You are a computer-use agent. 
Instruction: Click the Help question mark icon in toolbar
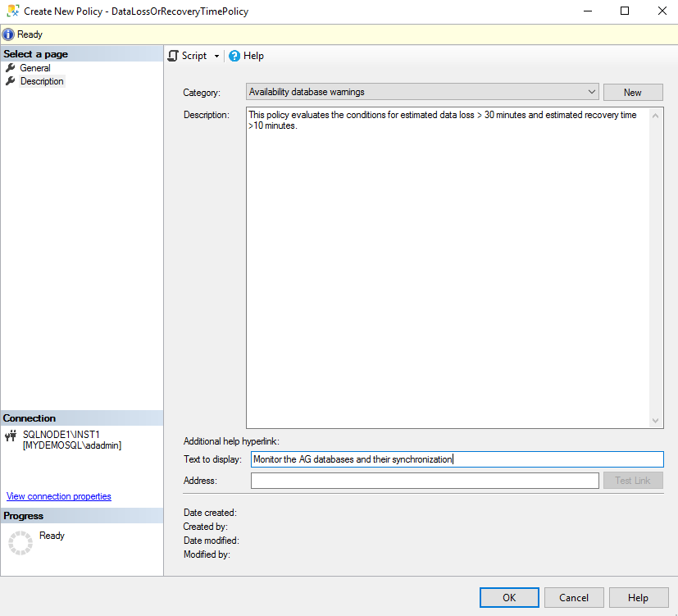tap(234, 56)
